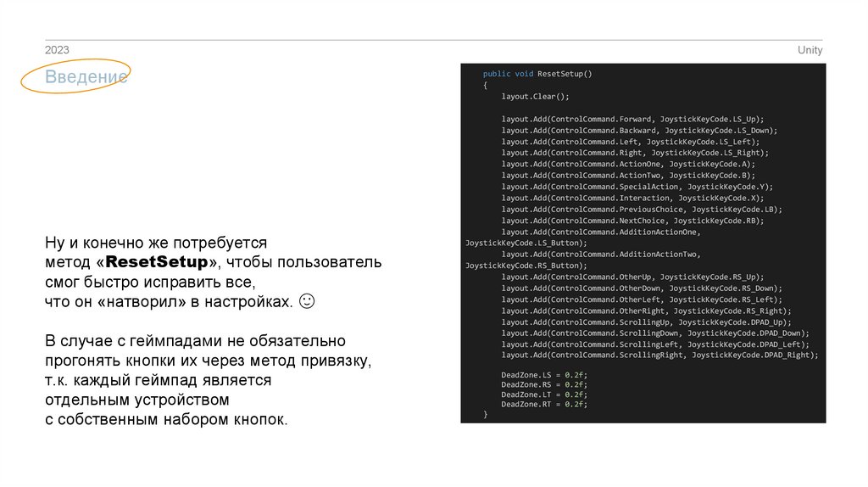Click the ControlCommand.NextChoice line
This screenshot has height=487, width=868.
coord(632,221)
